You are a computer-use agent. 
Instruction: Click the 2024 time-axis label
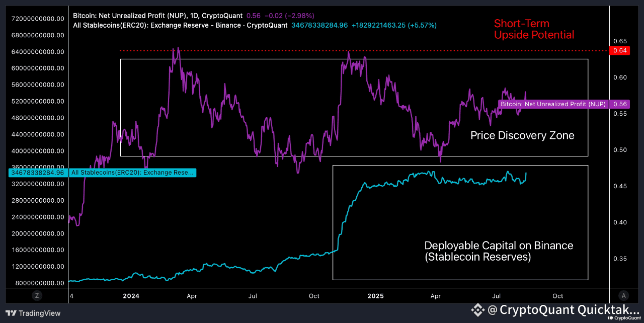[130, 296]
